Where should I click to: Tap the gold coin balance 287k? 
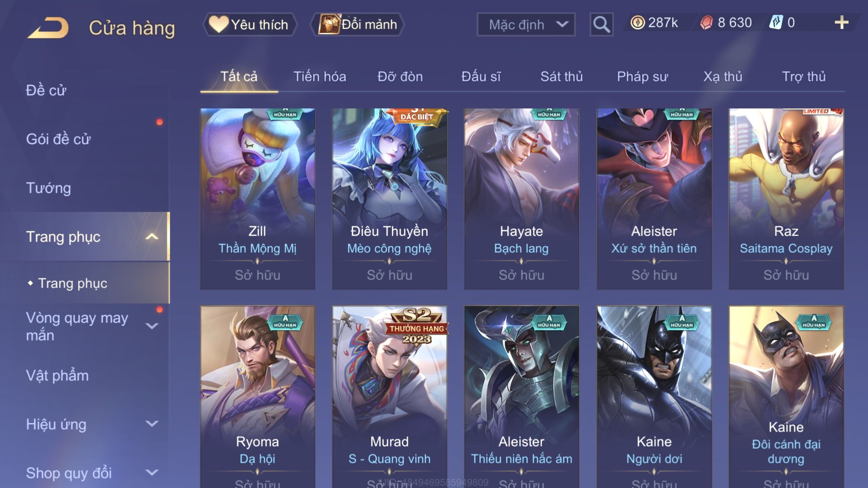click(x=654, y=22)
